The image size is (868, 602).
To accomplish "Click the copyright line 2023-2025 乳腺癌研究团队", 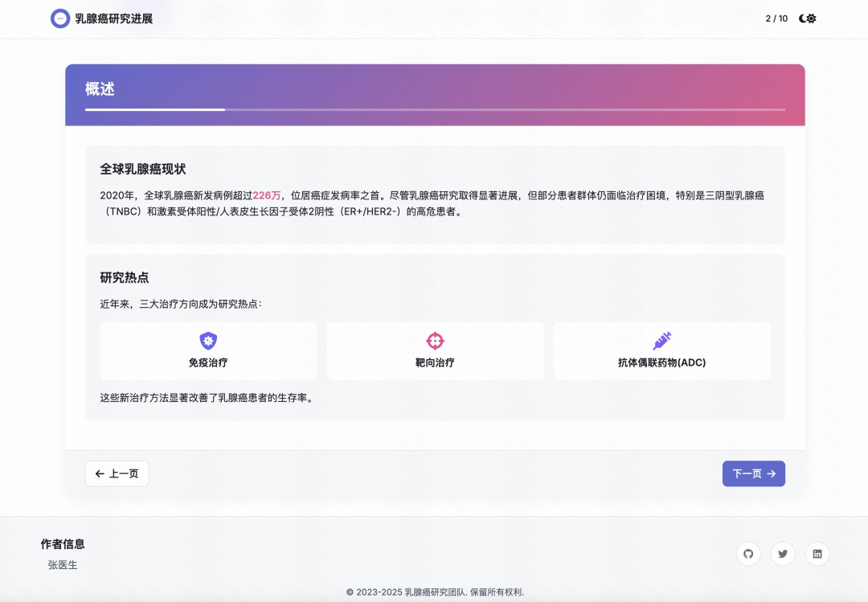I will click(x=435, y=592).
